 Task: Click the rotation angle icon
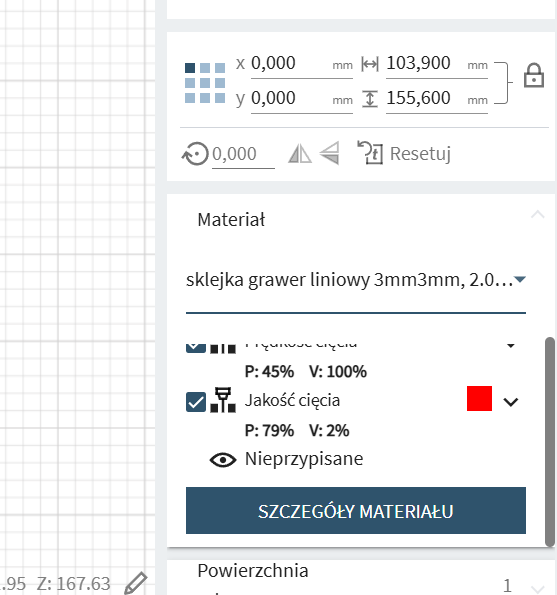click(195, 154)
